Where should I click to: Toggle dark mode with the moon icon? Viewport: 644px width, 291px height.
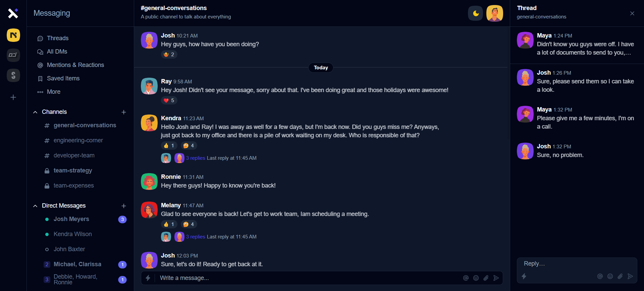[x=475, y=13]
